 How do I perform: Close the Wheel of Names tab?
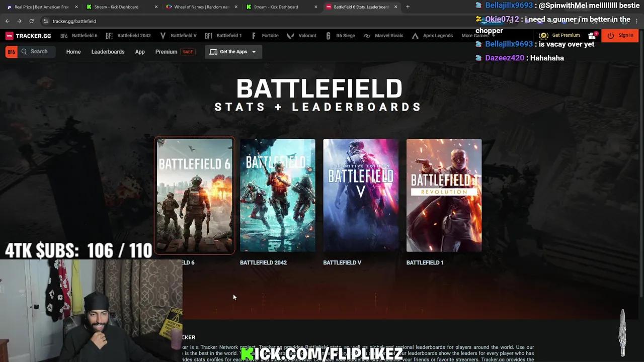pyautogui.click(x=236, y=7)
